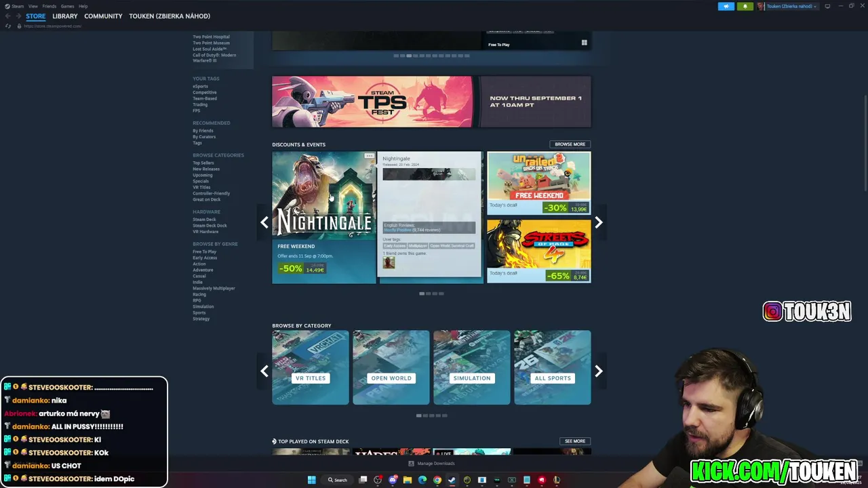The width and height of the screenshot is (868, 488).
Task: Open Manage Downloads at the bottom
Action: tap(431, 464)
